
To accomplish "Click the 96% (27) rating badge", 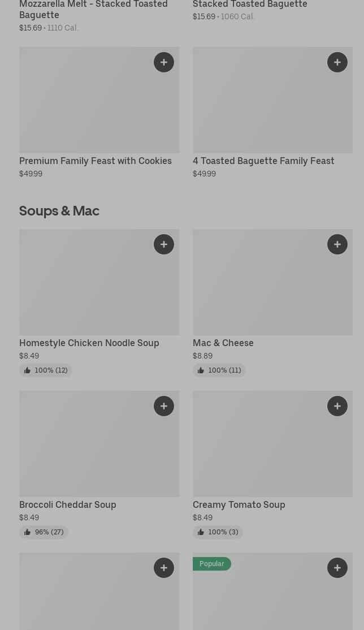I will 44,532.
